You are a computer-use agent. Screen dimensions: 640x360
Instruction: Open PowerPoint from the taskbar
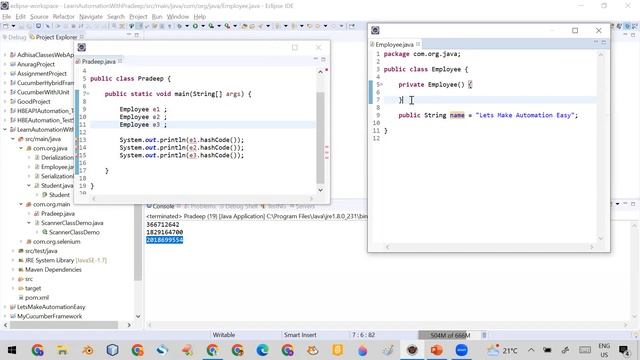436,350
